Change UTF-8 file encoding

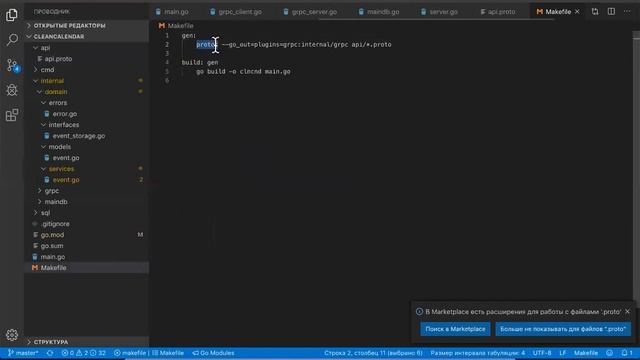click(542, 353)
